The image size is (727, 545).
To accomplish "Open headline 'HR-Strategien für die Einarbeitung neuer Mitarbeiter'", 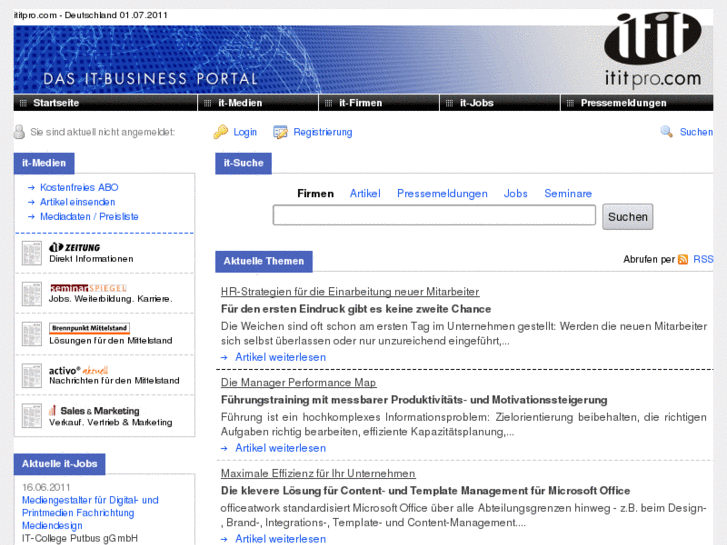I will pos(350,292).
